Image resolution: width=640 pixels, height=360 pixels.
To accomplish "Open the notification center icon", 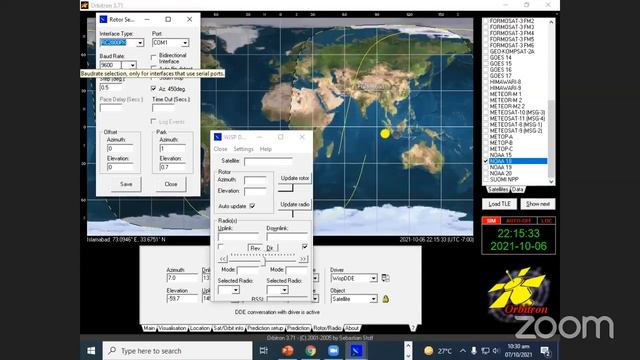I will pyautogui.click(x=545, y=351).
